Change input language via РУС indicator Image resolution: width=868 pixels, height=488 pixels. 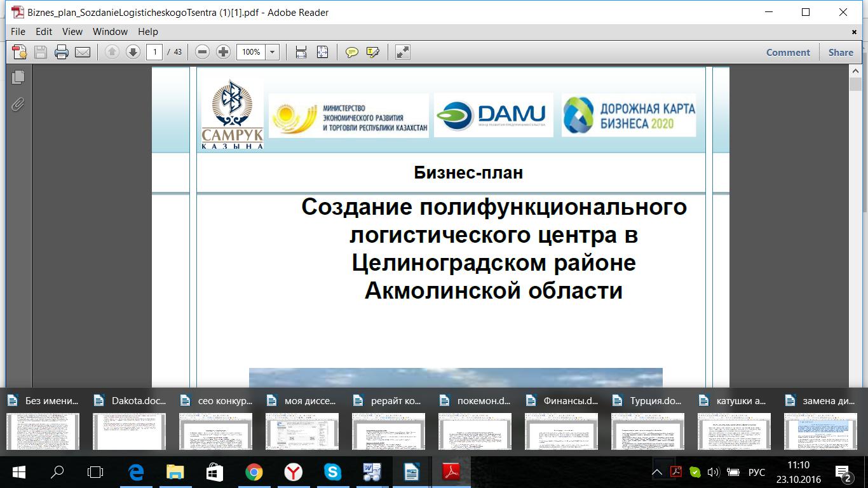click(757, 472)
